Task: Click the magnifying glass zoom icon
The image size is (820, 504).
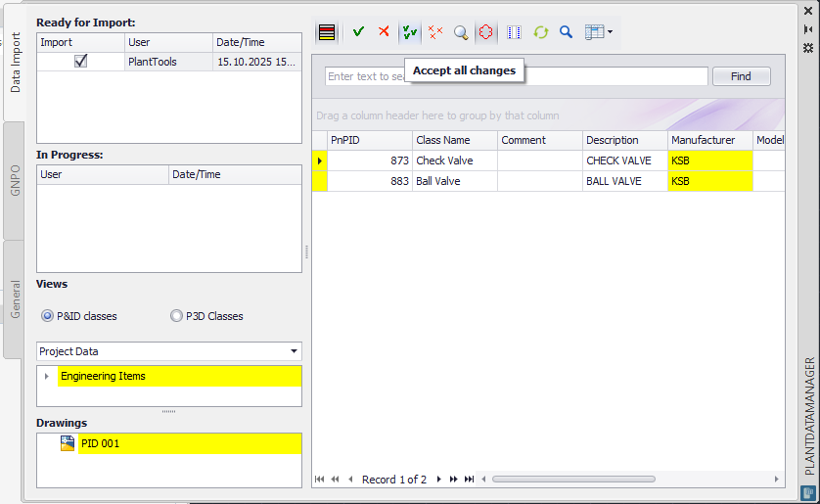Action: coord(461,32)
